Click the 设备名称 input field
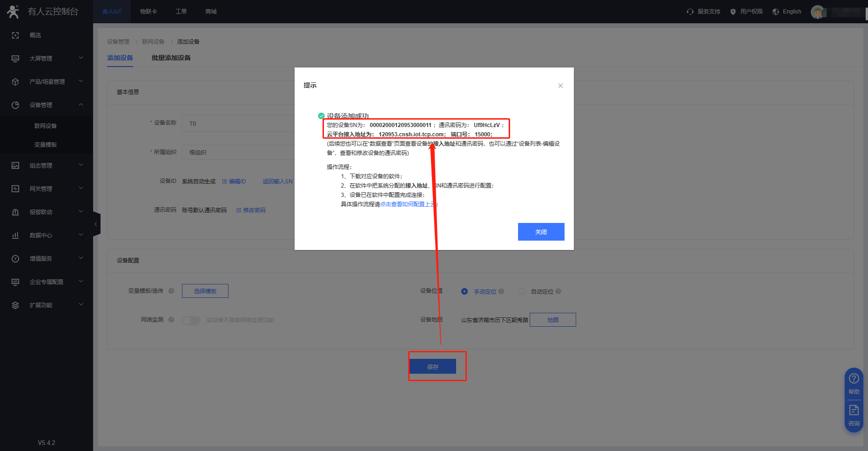This screenshot has height=451, width=868. point(237,123)
